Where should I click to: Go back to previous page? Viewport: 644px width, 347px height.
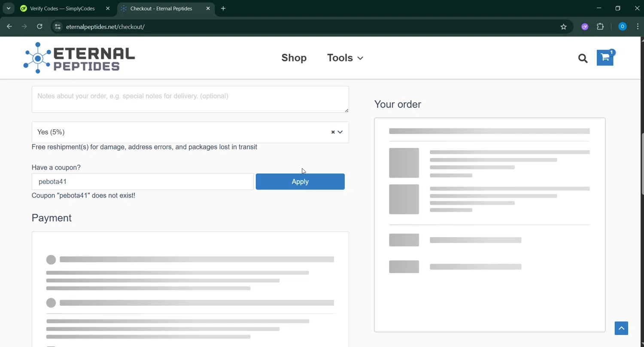pyautogui.click(x=9, y=27)
